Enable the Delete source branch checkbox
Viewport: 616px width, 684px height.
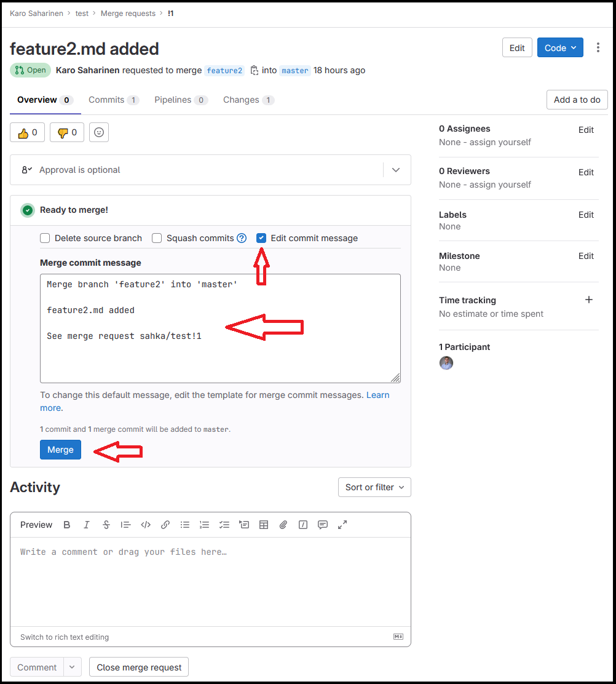point(45,238)
